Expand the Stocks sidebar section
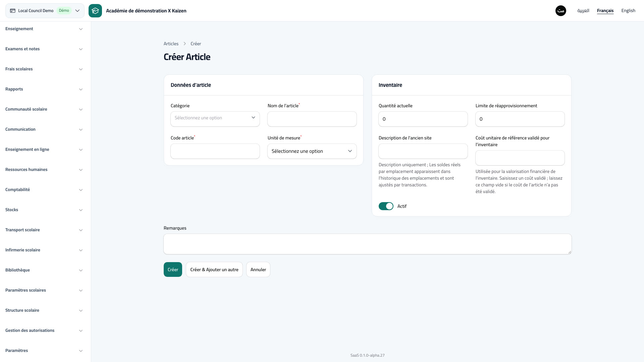Viewport: 644px width, 362px height. click(x=44, y=210)
